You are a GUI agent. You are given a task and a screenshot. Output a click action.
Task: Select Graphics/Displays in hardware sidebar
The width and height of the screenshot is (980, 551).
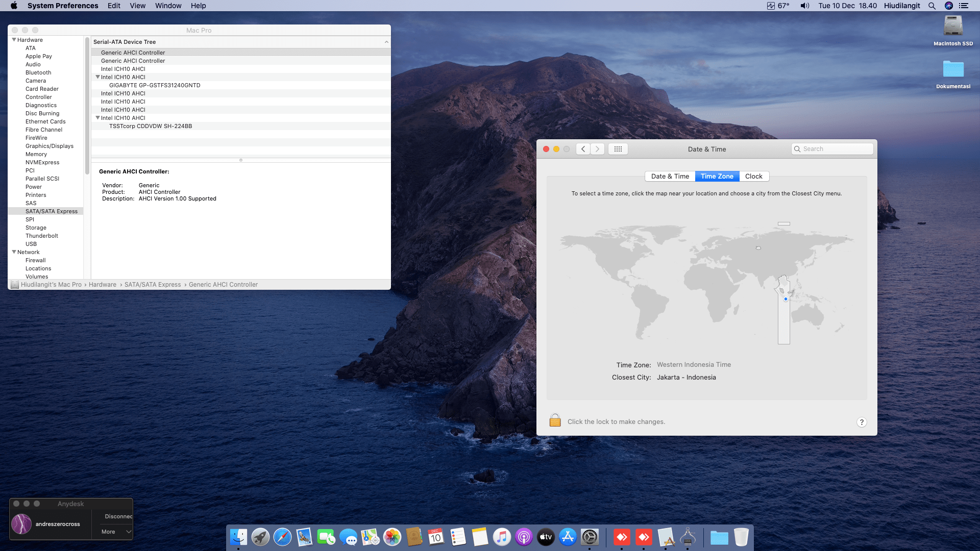pyautogui.click(x=50, y=146)
